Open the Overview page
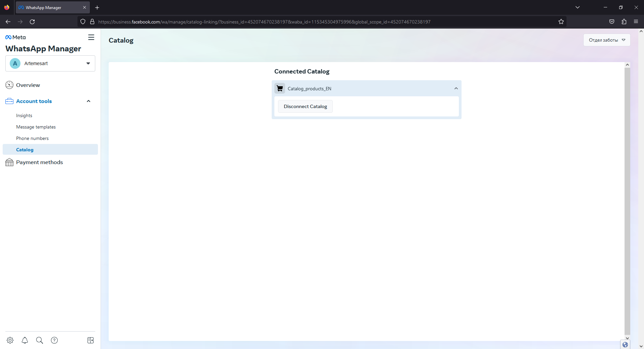Image resolution: width=644 pixels, height=349 pixels. [x=28, y=85]
